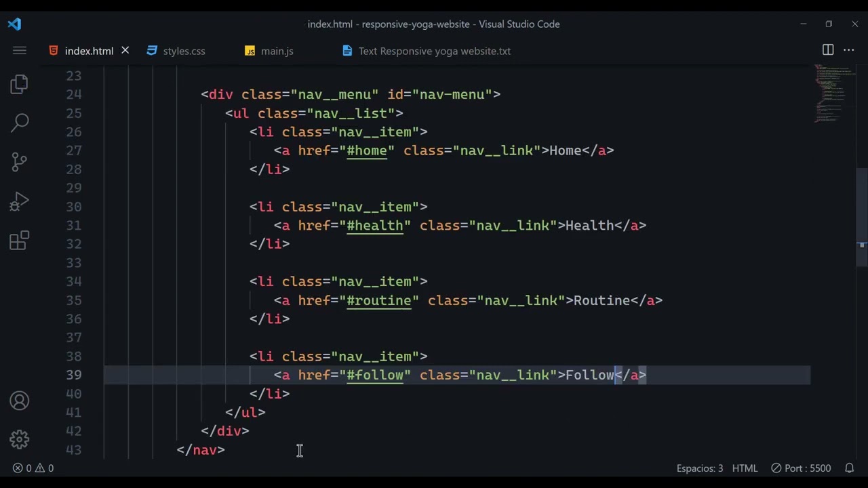Click the VS Code logo in title bar
The width and height of the screenshot is (868, 488).
[15, 24]
